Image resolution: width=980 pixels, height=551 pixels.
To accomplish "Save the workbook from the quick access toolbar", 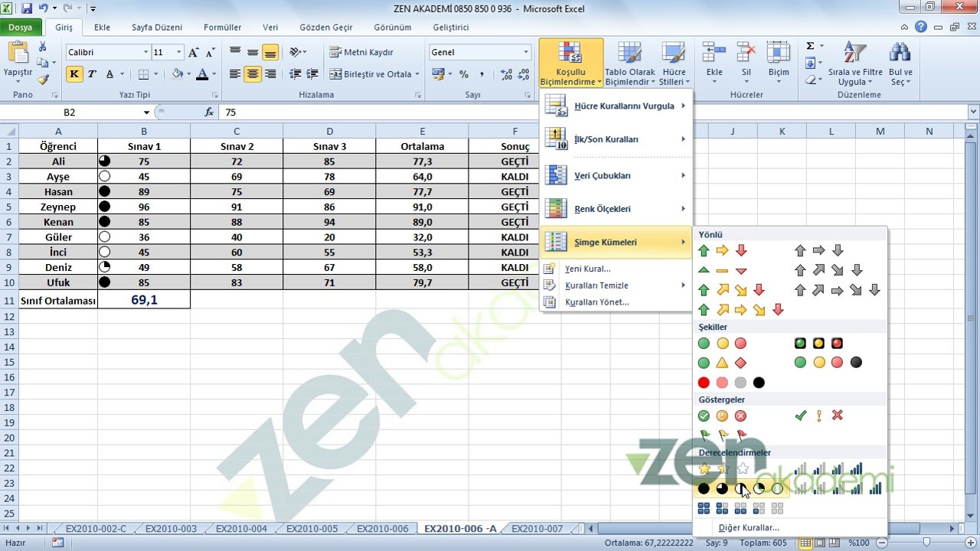I will (x=27, y=8).
